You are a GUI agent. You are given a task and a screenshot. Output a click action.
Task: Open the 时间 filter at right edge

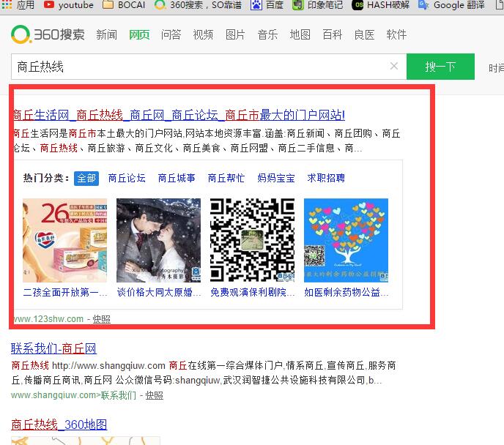(x=496, y=68)
